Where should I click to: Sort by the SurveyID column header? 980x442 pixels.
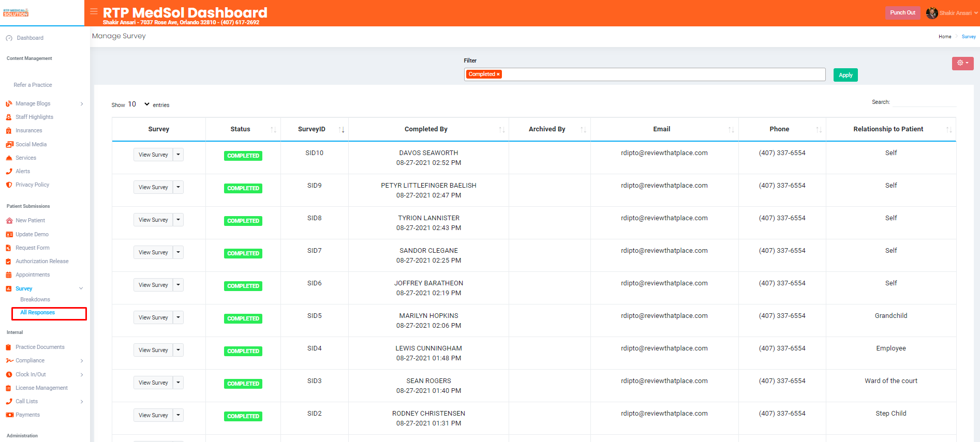point(314,129)
